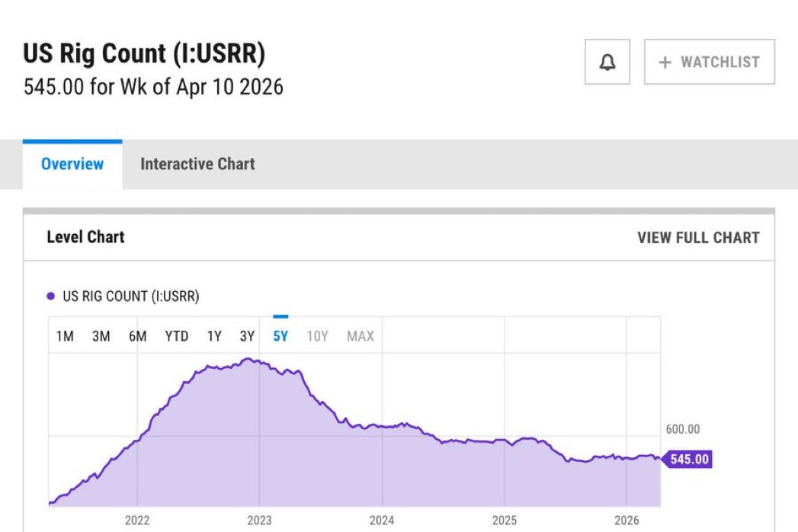Click the 2024 x-axis label
Viewport: 798px width, 532px height.
(x=382, y=521)
